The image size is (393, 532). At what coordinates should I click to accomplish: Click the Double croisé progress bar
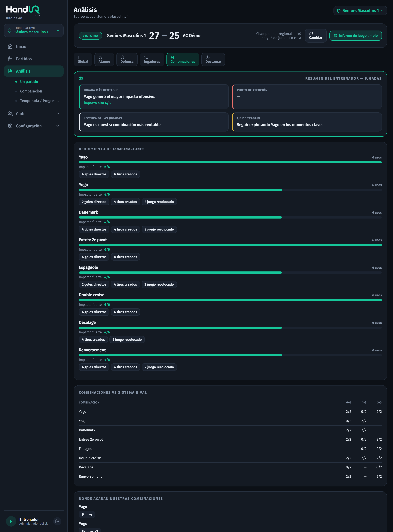[230, 300]
